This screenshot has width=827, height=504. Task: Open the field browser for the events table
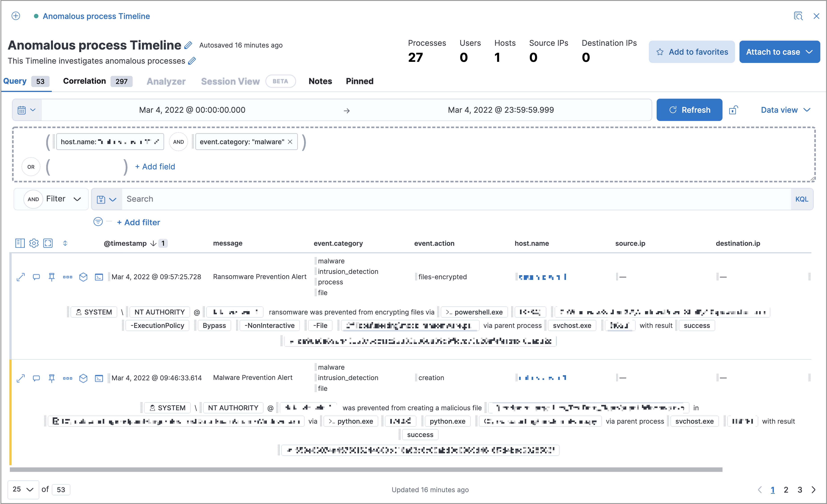tap(20, 243)
